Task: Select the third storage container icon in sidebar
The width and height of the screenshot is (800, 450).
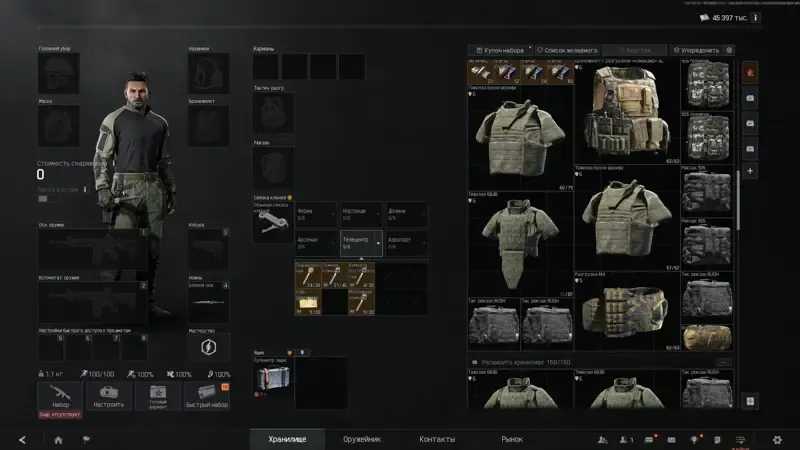Action: pos(750,149)
